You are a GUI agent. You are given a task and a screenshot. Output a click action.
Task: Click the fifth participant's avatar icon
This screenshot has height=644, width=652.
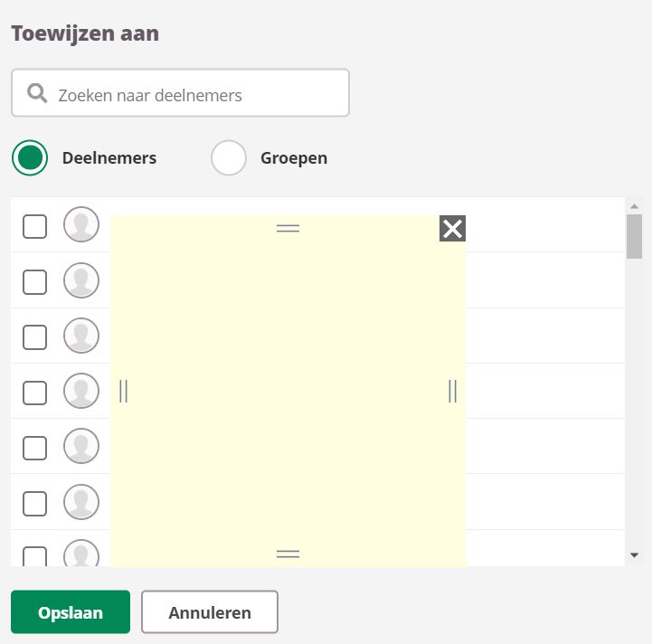coord(81,447)
